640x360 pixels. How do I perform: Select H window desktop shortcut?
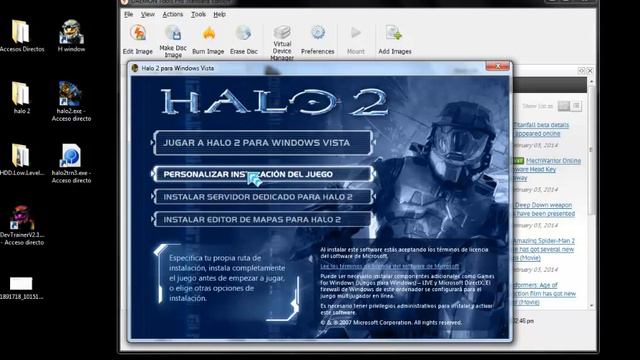click(x=71, y=36)
